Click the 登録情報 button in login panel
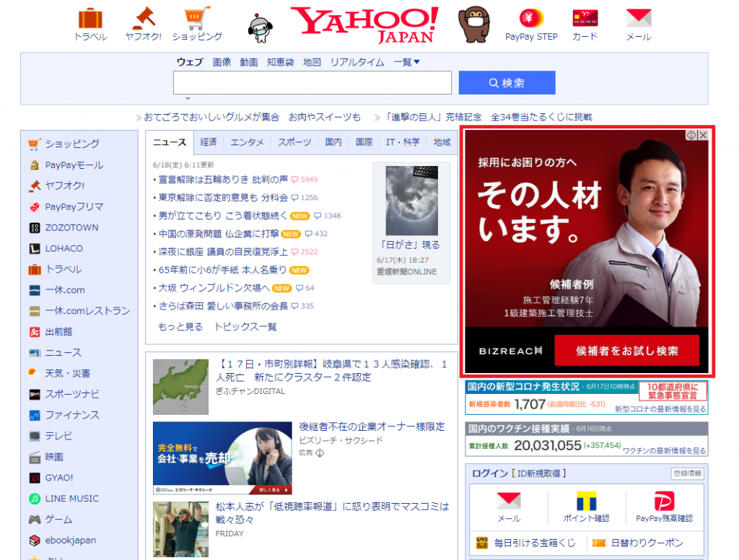Screen dimensions: 739x560 (687, 473)
